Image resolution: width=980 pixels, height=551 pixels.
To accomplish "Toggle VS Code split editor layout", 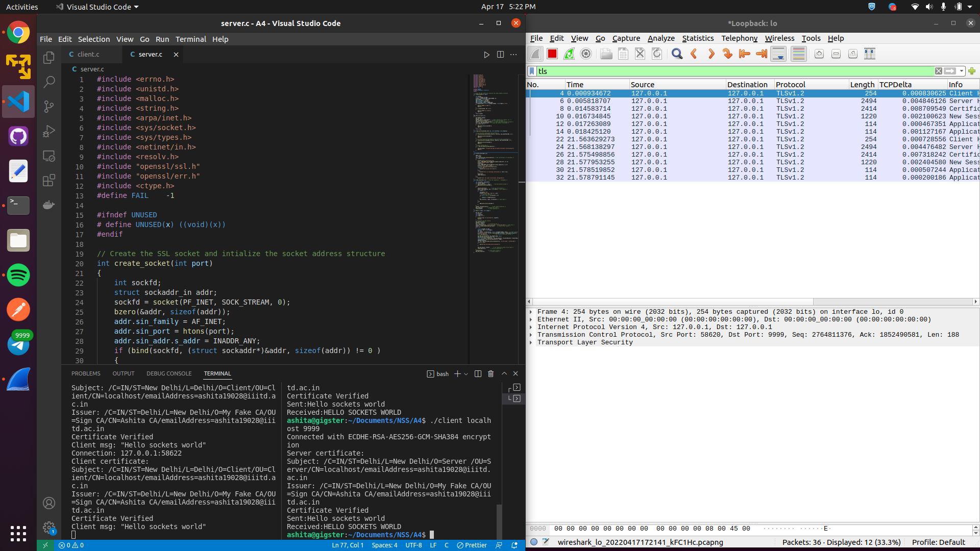I will [x=500, y=55].
